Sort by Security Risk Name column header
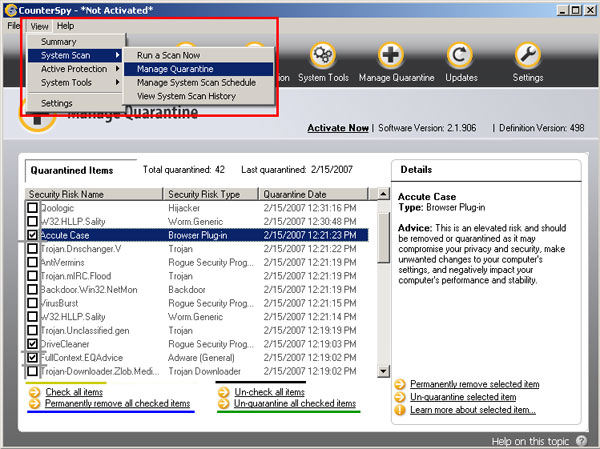The height and width of the screenshot is (449, 600). point(94,194)
